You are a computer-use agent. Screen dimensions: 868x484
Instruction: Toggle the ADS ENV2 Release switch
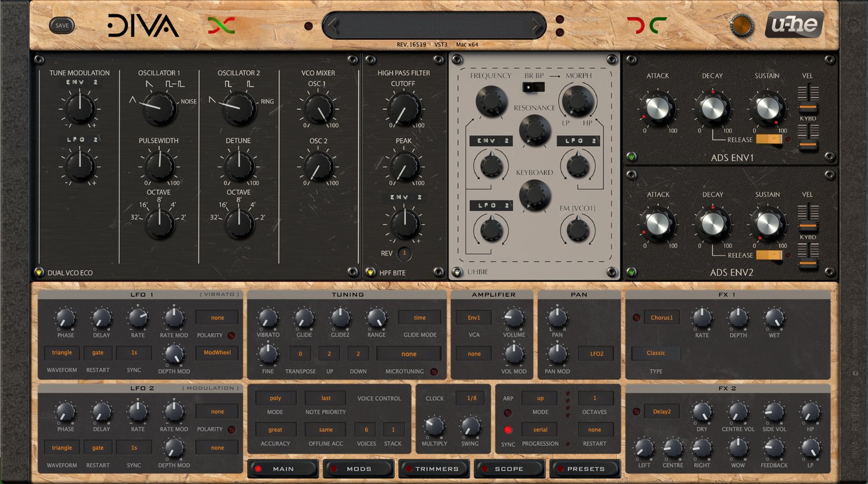coord(769,255)
